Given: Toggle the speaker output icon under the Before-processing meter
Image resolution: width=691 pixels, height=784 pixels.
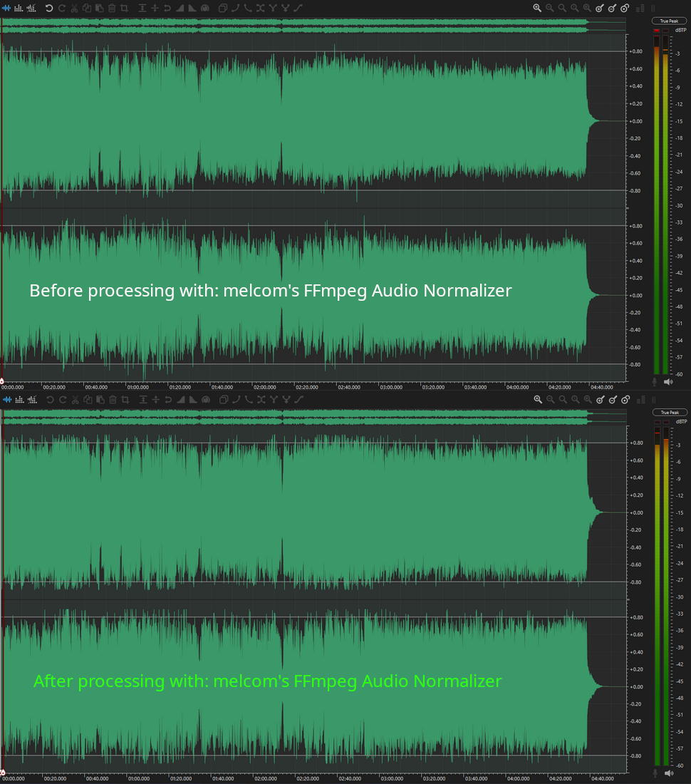Looking at the screenshot, I should pos(668,382).
